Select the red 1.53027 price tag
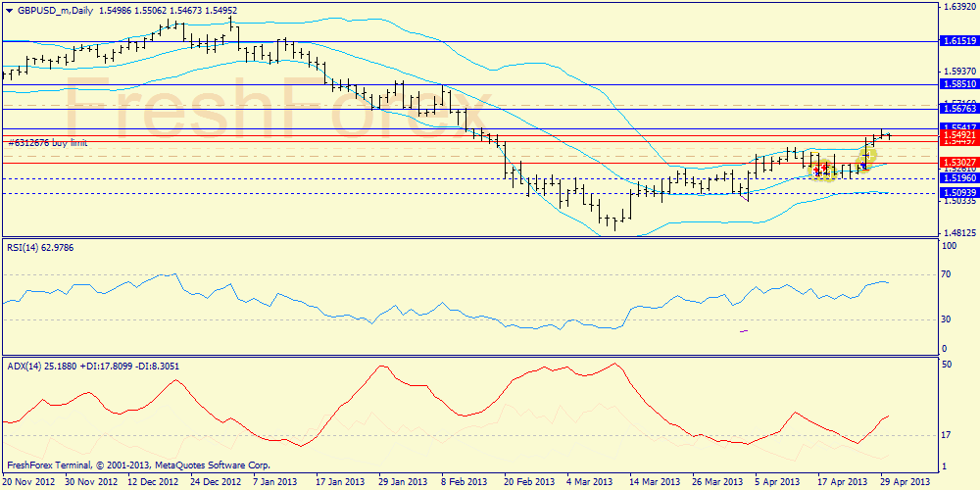The width and height of the screenshot is (980, 490). pyautogui.click(x=958, y=162)
